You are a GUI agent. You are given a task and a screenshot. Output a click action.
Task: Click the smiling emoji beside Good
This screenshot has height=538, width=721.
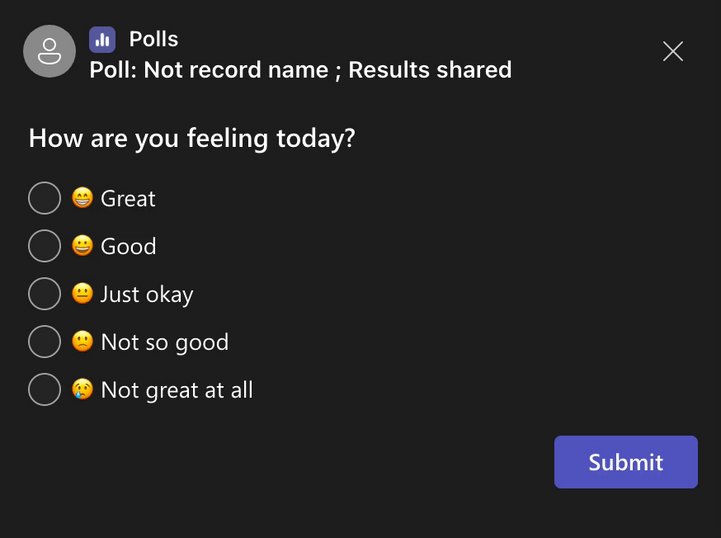click(x=83, y=246)
